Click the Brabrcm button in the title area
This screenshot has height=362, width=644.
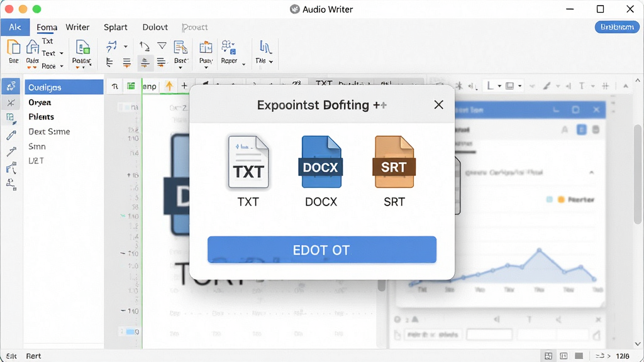[617, 27]
